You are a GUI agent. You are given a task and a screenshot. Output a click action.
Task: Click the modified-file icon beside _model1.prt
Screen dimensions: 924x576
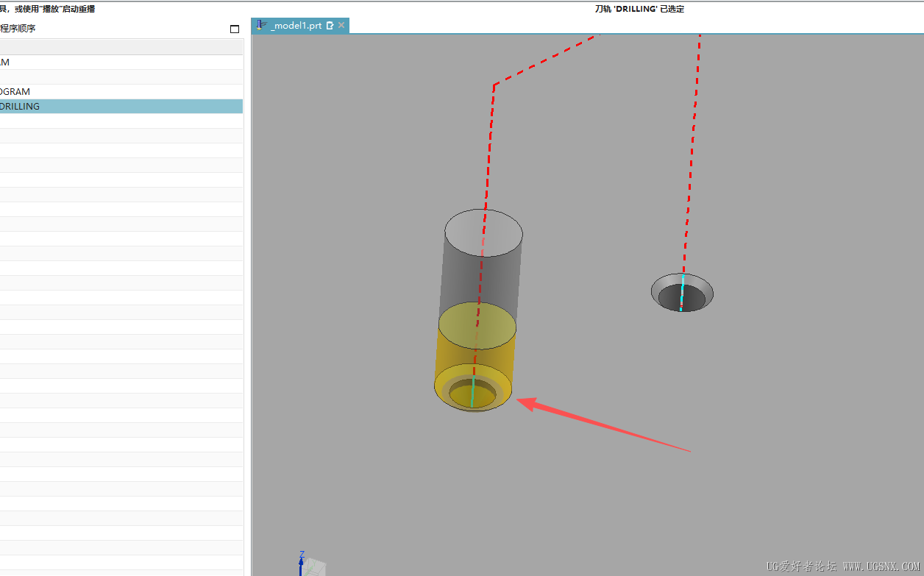[330, 26]
